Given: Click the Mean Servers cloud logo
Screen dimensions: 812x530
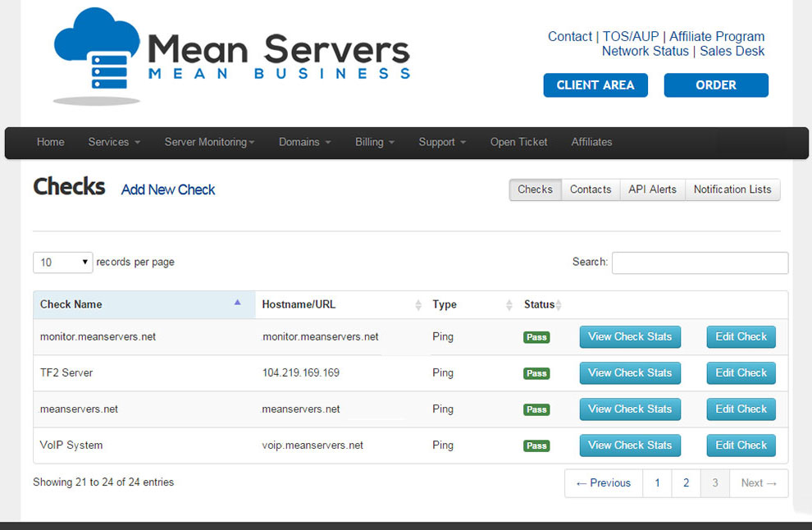Looking at the screenshot, I should click(x=231, y=56).
